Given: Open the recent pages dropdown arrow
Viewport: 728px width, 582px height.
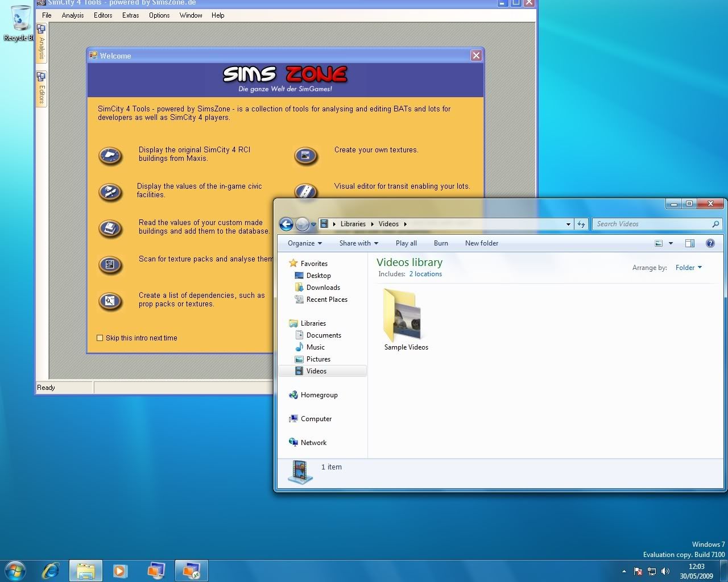Looking at the screenshot, I should [x=313, y=225].
